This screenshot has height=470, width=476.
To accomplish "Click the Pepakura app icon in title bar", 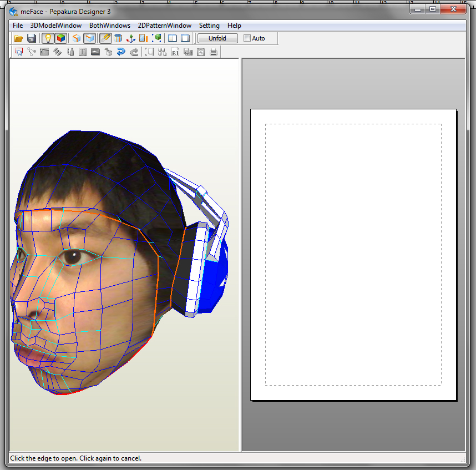I will tap(13, 12).
